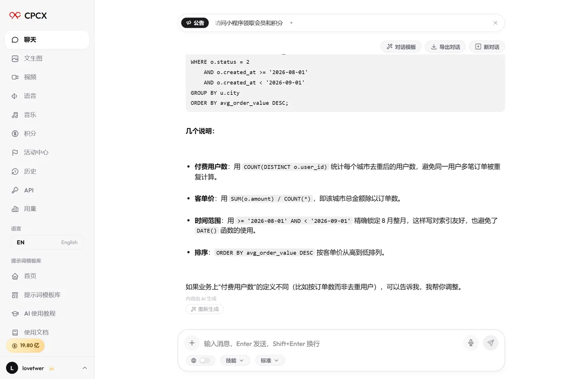Click the GROUP BY u.city code line

[x=215, y=93]
